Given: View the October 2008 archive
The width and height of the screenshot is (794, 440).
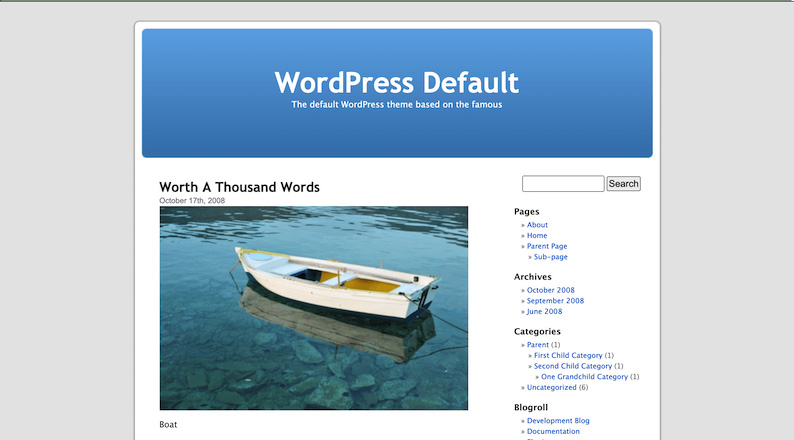Looking at the screenshot, I should (x=550, y=290).
